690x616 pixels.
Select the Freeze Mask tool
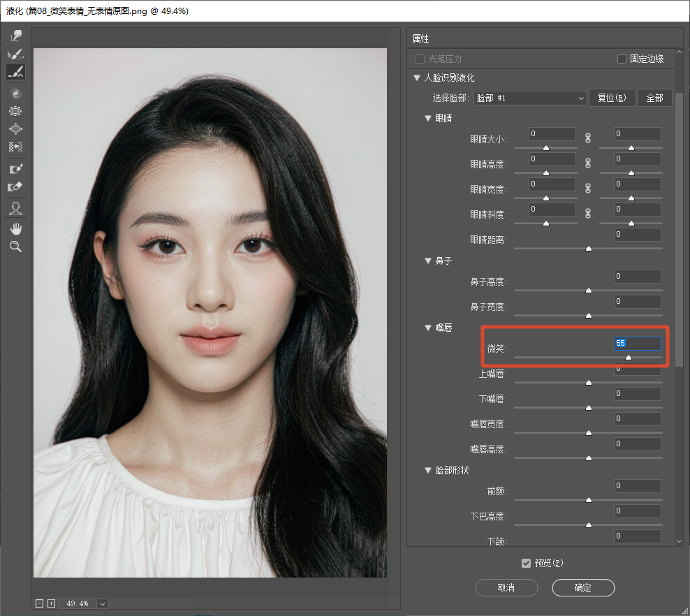(x=16, y=168)
